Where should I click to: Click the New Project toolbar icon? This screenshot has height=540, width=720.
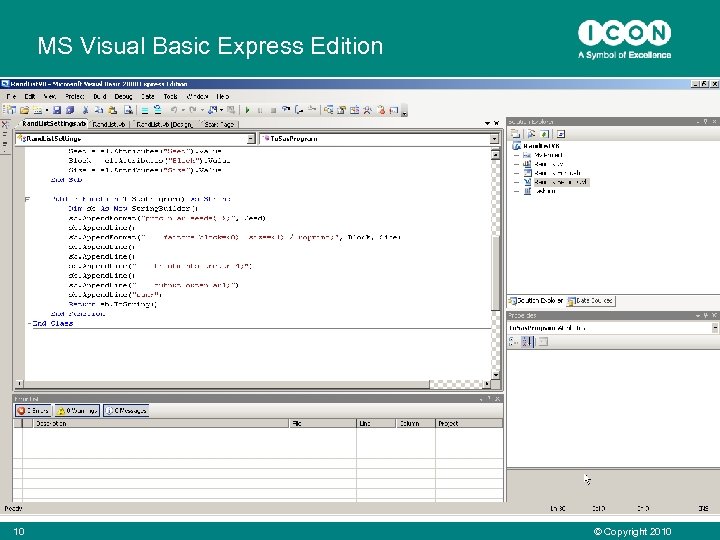point(11,110)
